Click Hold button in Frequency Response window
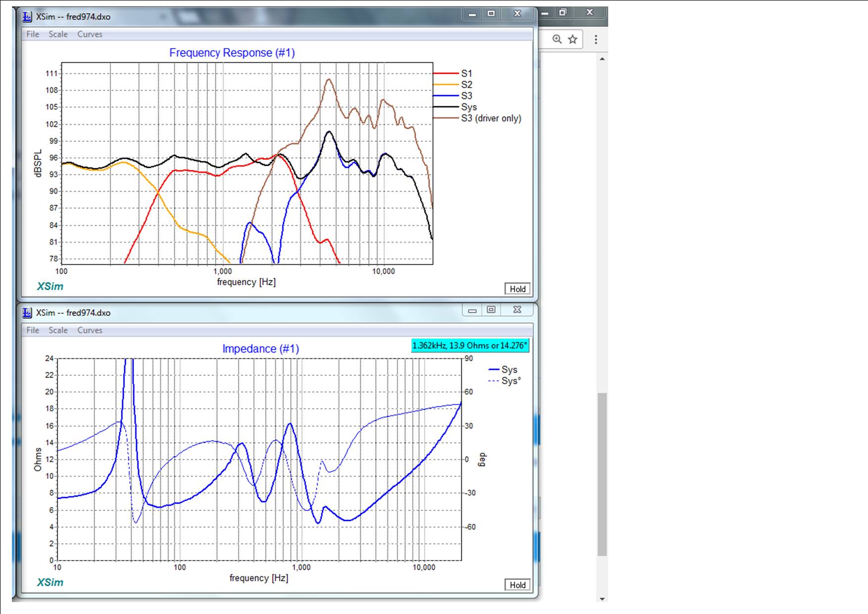The image size is (868, 614). point(518,289)
